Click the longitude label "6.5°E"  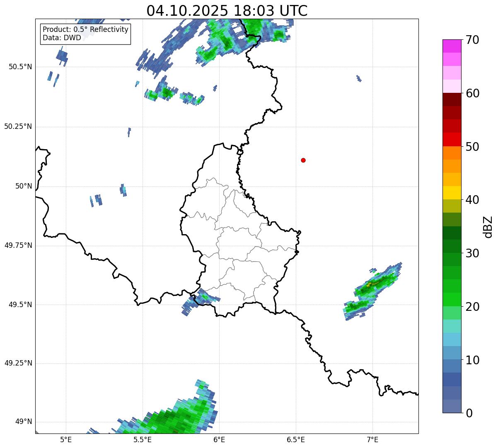point(296,439)
